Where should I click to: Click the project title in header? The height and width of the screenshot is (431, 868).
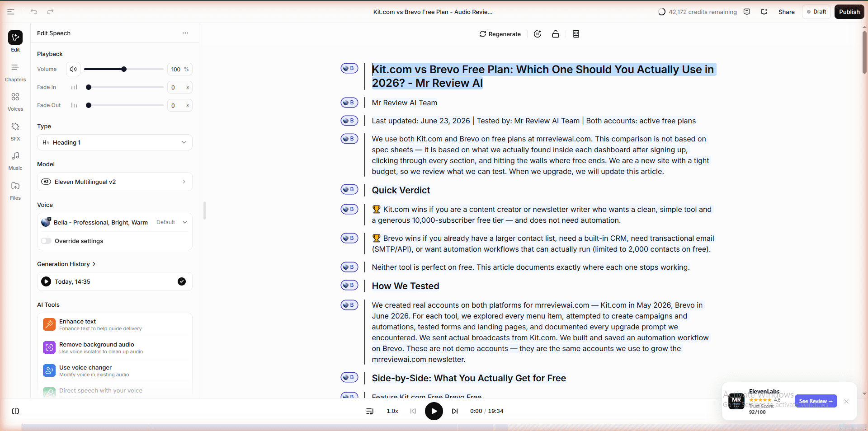point(433,12)
